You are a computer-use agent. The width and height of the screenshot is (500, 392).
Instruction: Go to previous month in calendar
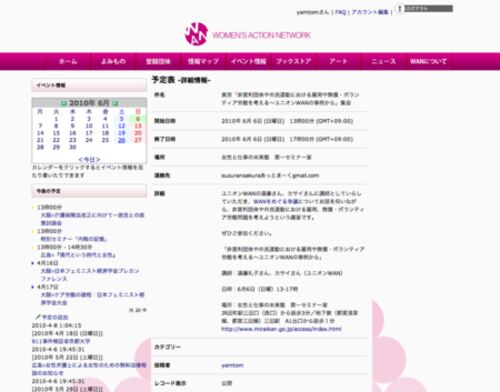pos(64,103)
